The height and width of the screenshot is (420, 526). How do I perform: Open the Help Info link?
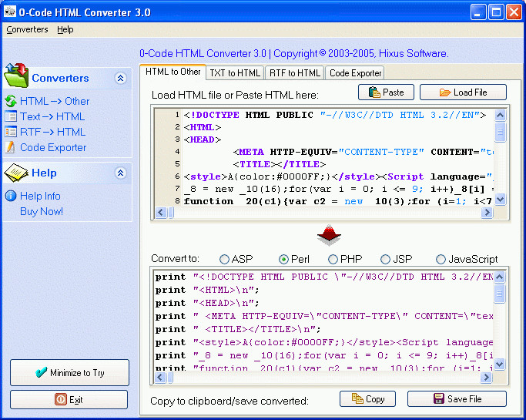pos(40,196)
